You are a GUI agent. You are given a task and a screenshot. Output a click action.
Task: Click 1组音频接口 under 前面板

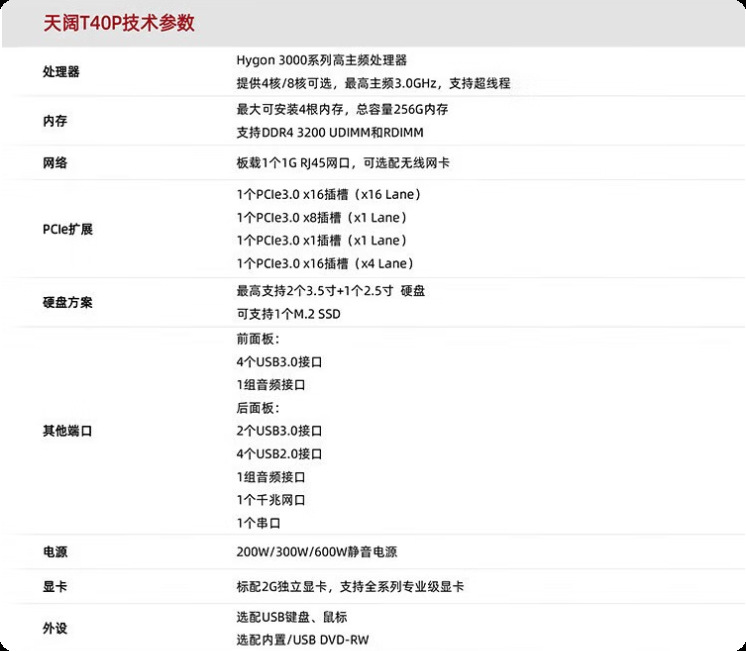pos(271,385)
